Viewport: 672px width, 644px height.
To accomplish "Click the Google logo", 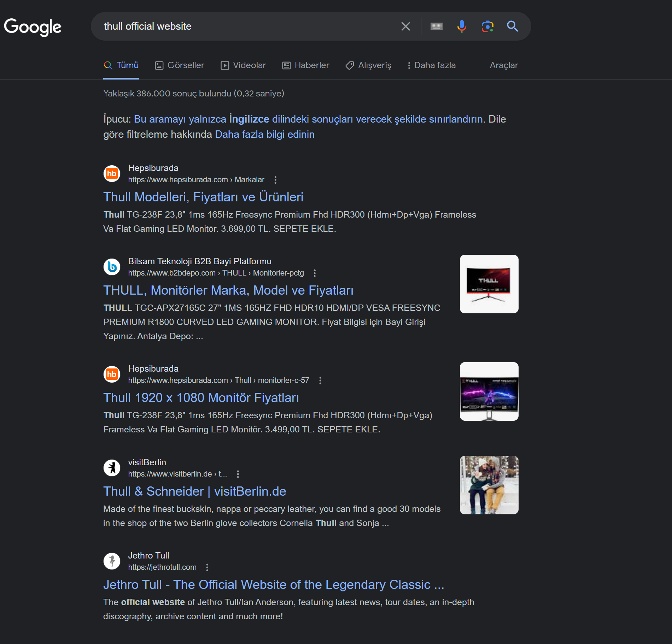I will coord(33,27).
